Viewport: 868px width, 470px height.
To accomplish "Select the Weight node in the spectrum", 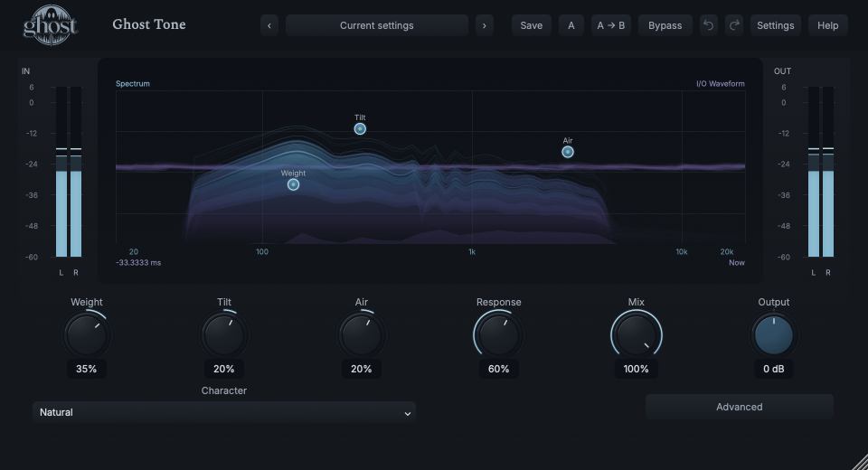I will click(293, 184).
